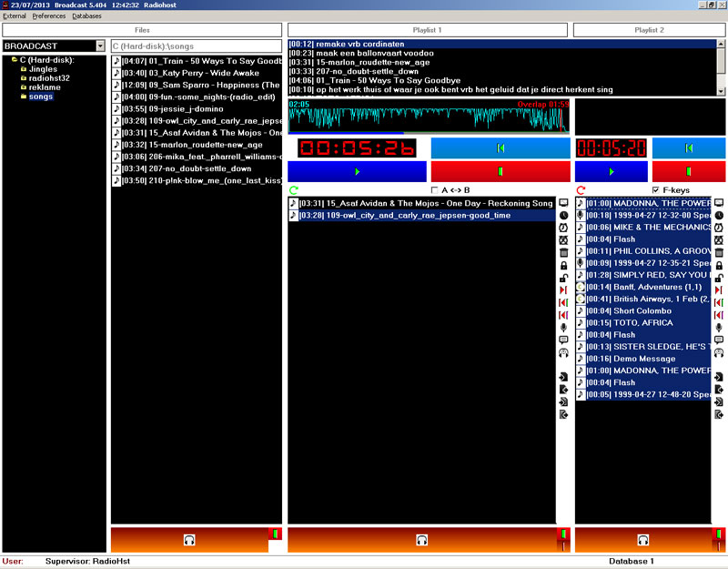Start playback on the Playlist 2 player
Image resolution: width=728 pixels, height=569 pixels.
coord(611,171)
